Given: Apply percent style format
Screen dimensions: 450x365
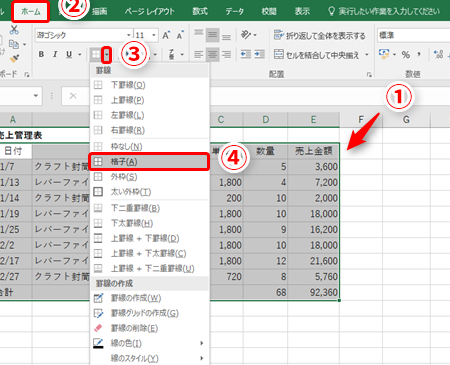Looking at the screenshot, I should pos(406,55).
